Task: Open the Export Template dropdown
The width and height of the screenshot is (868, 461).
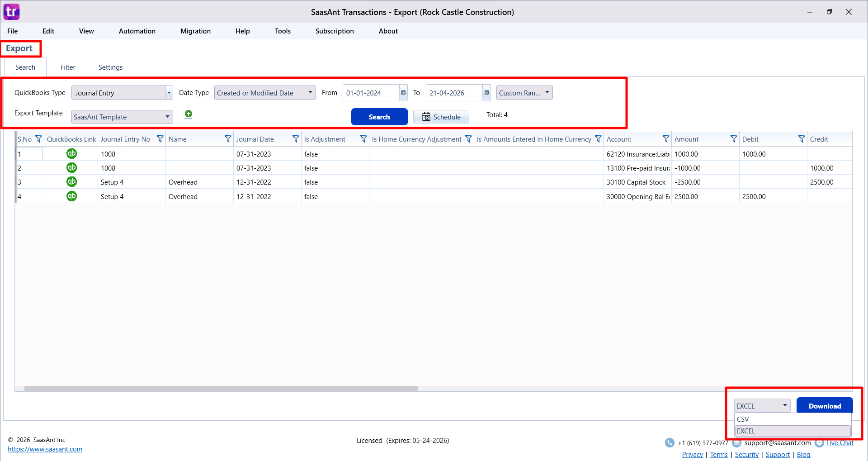Action: point(122,117)
